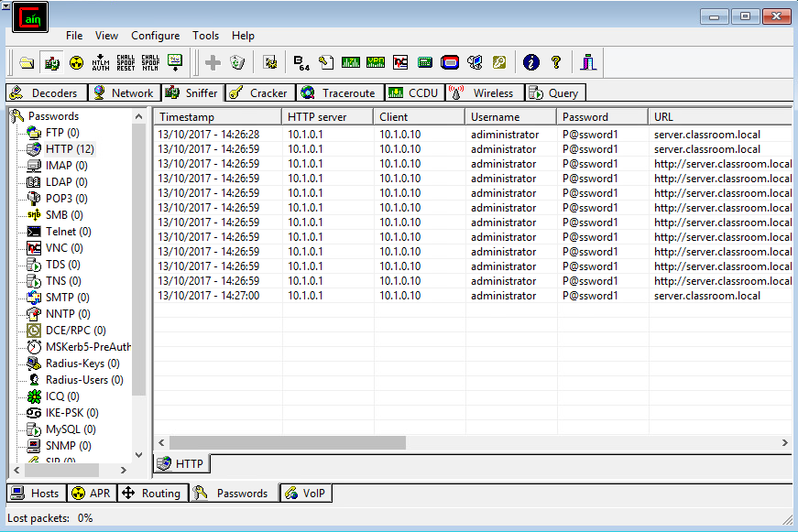Click the blue info About icon
Viewport: 798px width, 532px height.
(530, 62)
